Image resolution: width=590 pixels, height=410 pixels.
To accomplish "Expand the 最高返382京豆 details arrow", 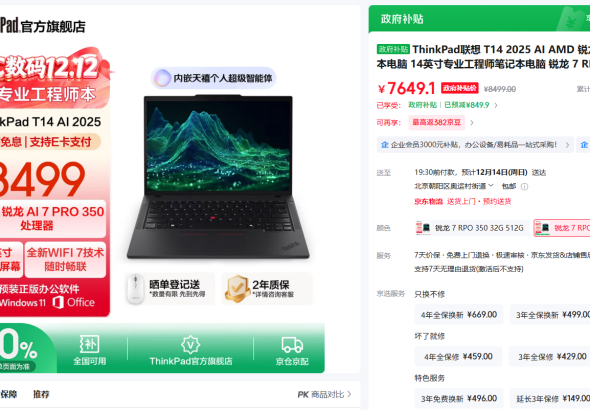I will click(472, 123).
